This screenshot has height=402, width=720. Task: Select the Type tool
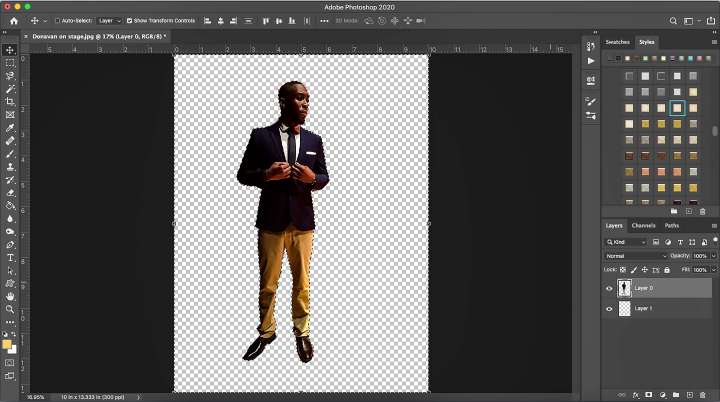[x=10, y=258]
